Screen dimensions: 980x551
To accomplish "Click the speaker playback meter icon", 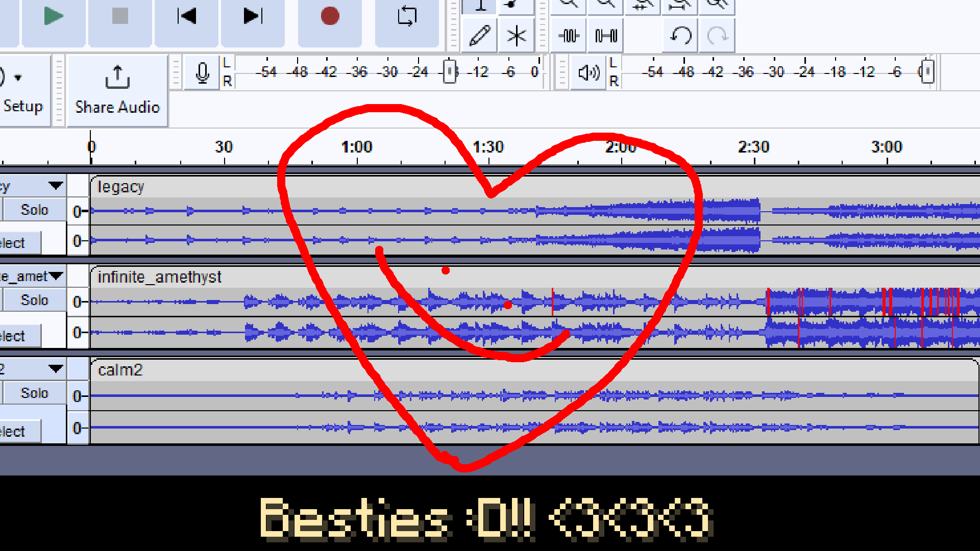I will (589, 72).
